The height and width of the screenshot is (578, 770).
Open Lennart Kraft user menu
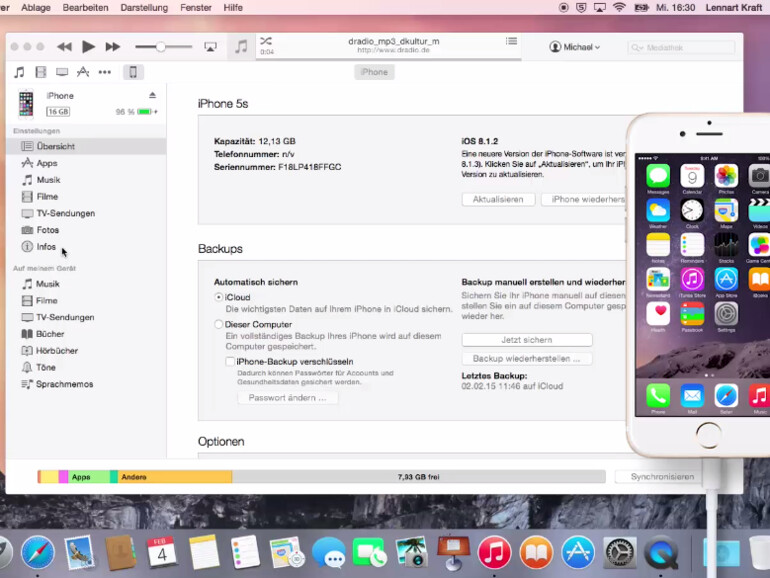pos(734,8)
